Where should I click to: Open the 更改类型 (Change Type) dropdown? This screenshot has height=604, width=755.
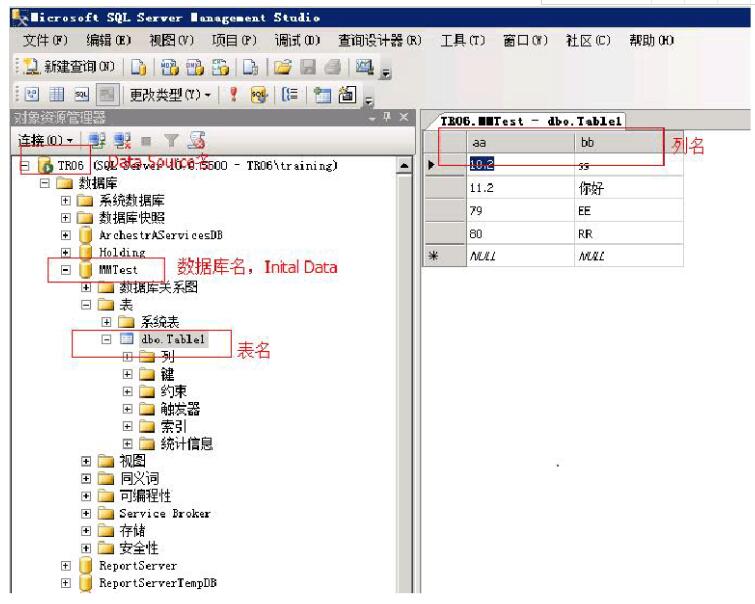[170, 95]
